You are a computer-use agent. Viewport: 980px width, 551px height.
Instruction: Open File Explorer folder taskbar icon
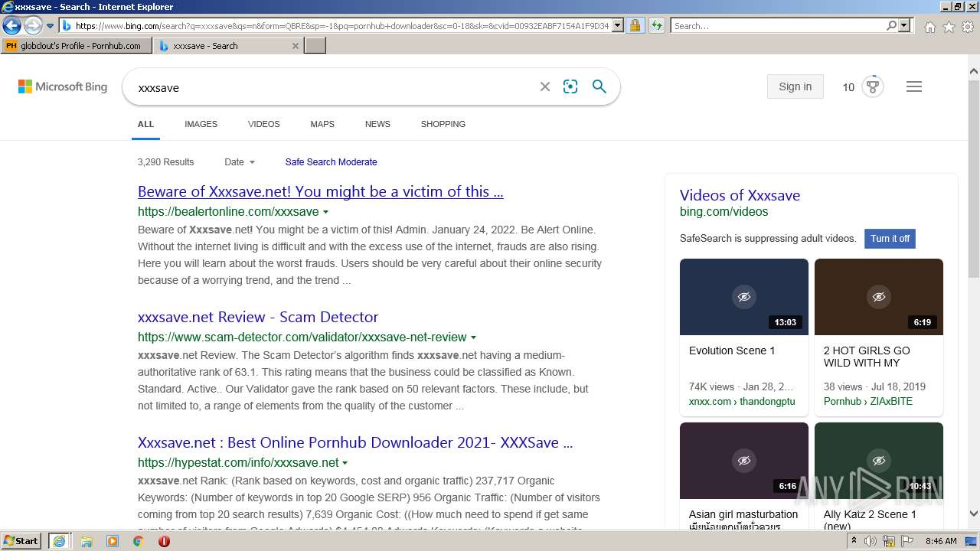tap(87, 541)
